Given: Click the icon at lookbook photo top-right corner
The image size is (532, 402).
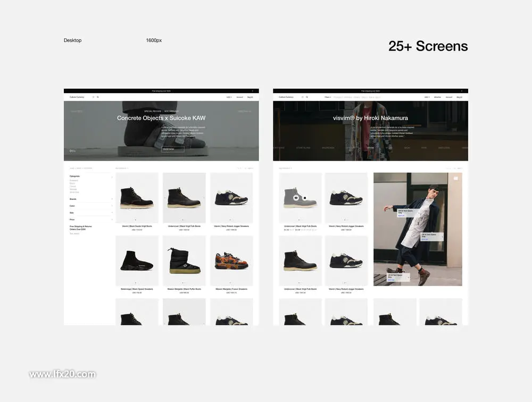Looking at the screenshot, I should pyautogui.click(x=456, y=178).
